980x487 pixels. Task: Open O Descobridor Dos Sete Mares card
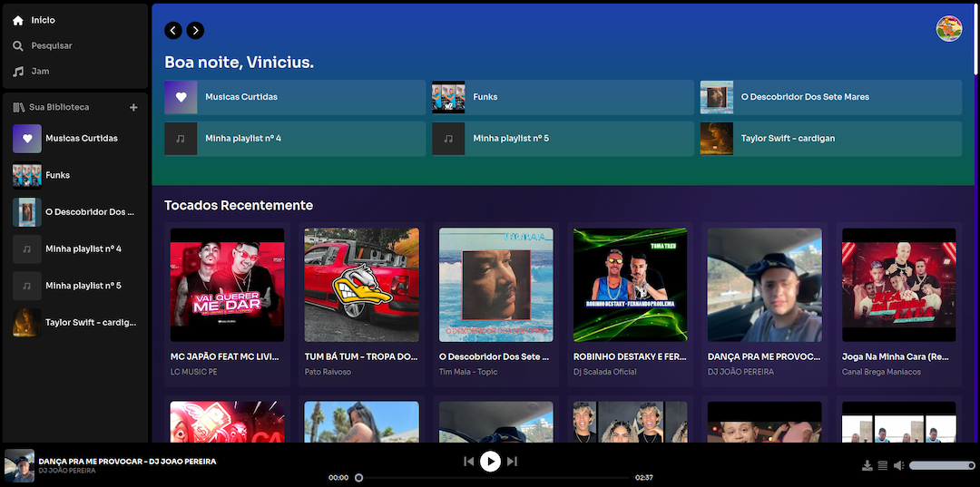(830, 97)
